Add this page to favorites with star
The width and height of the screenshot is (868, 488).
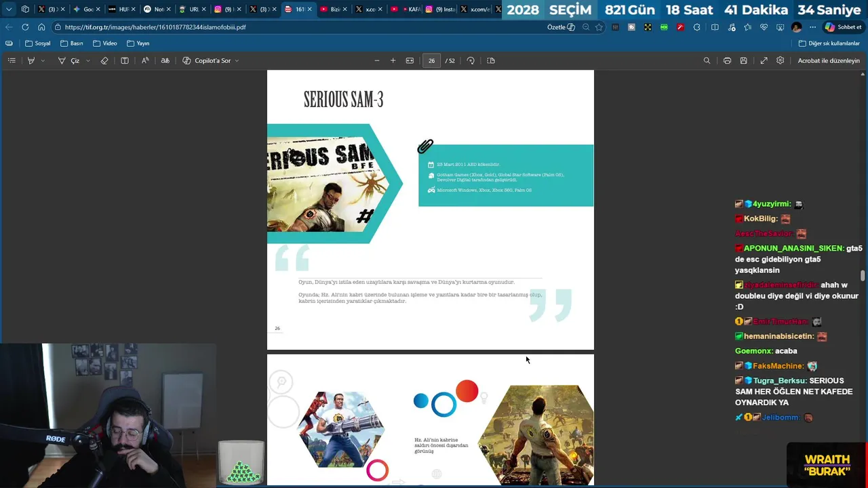[599, 27]
